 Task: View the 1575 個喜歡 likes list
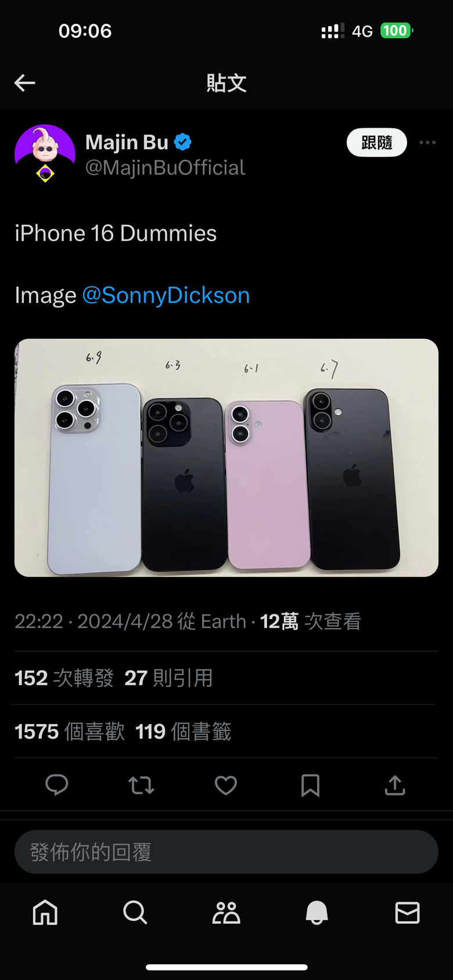pos(70,732)
